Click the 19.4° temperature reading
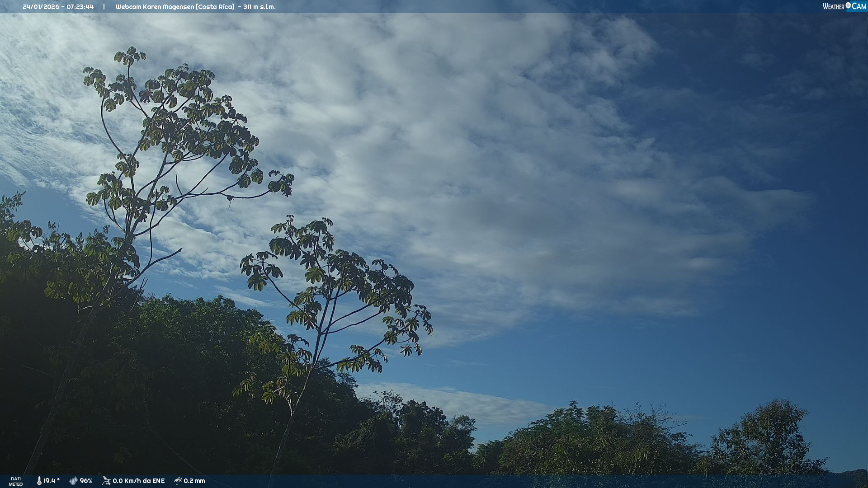 (52, 481)
